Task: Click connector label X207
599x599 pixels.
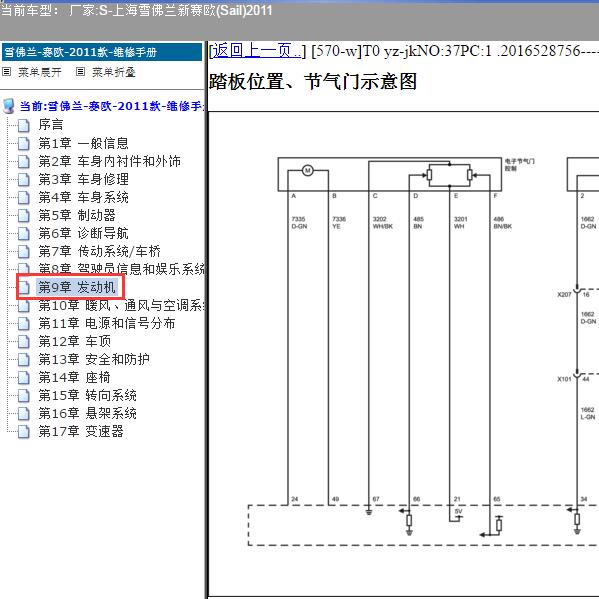Action: point(564,295)
